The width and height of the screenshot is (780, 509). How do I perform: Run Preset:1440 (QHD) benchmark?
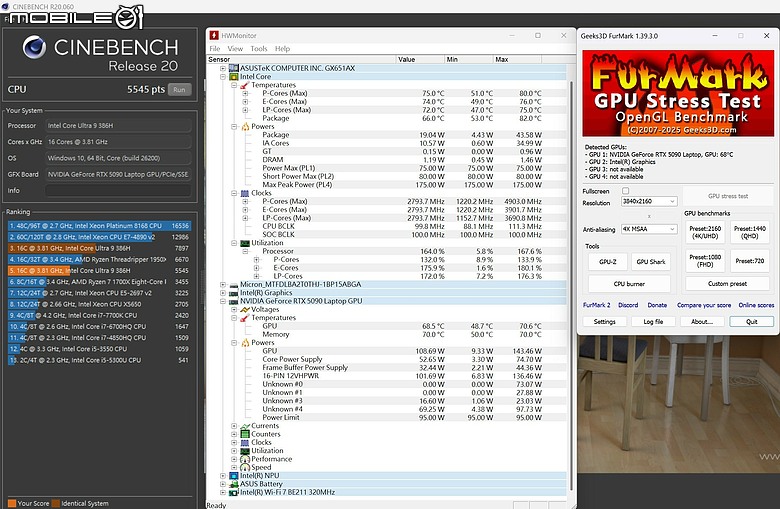pos(750,232)
